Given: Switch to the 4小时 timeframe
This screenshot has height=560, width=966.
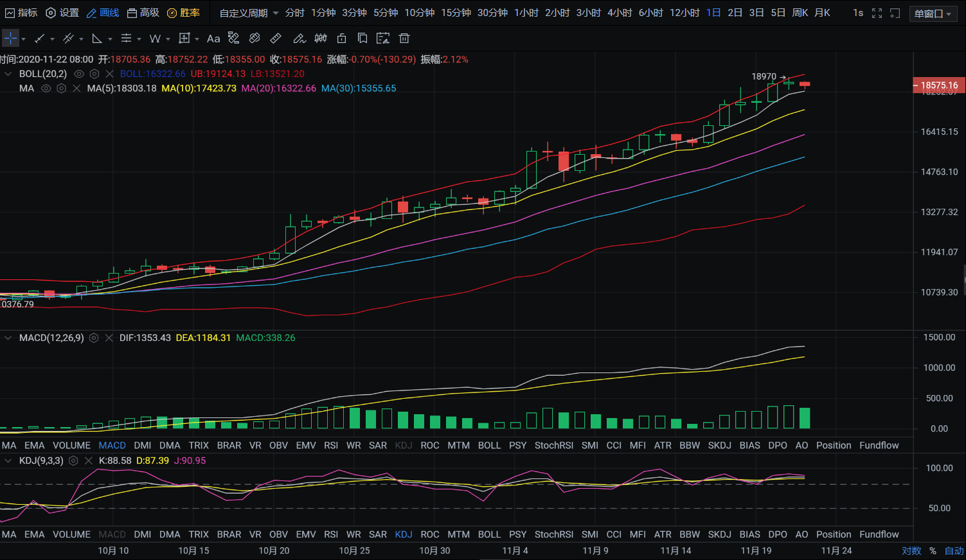Looking at the screenshot, I should tap(620, 13).
